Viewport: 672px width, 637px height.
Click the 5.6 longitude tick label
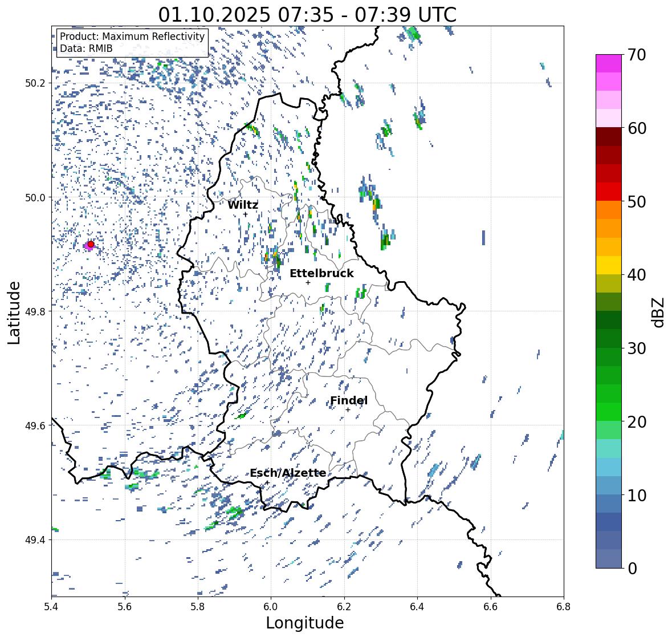pos(125,607)
